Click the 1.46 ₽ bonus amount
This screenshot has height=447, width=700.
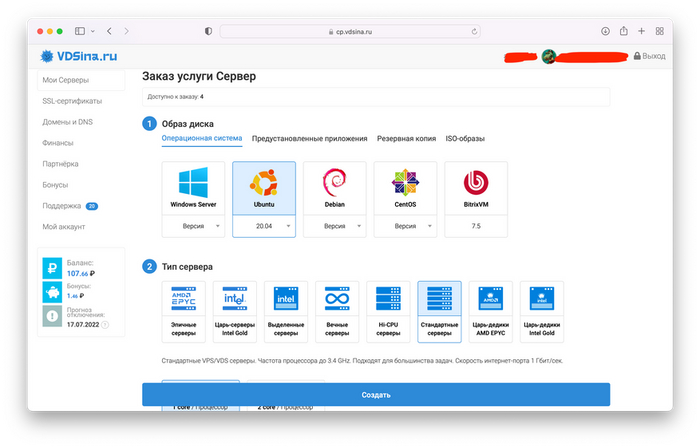[75, 296]
